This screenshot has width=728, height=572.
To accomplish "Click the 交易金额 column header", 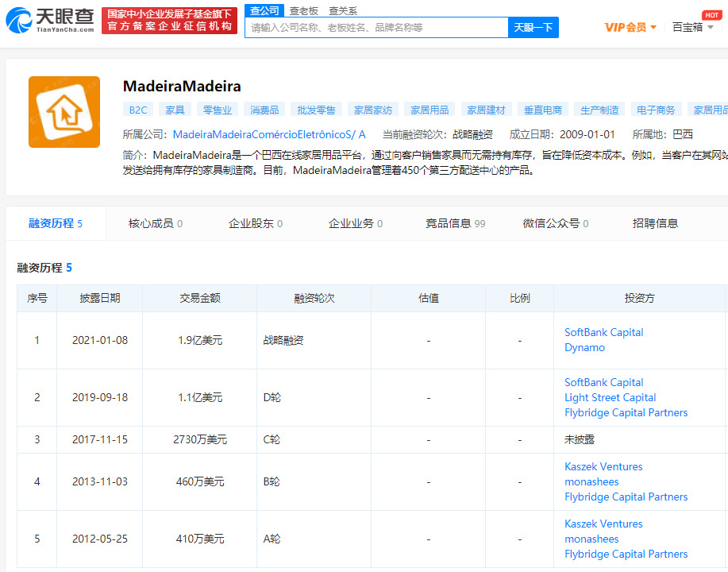I will 199,298.
